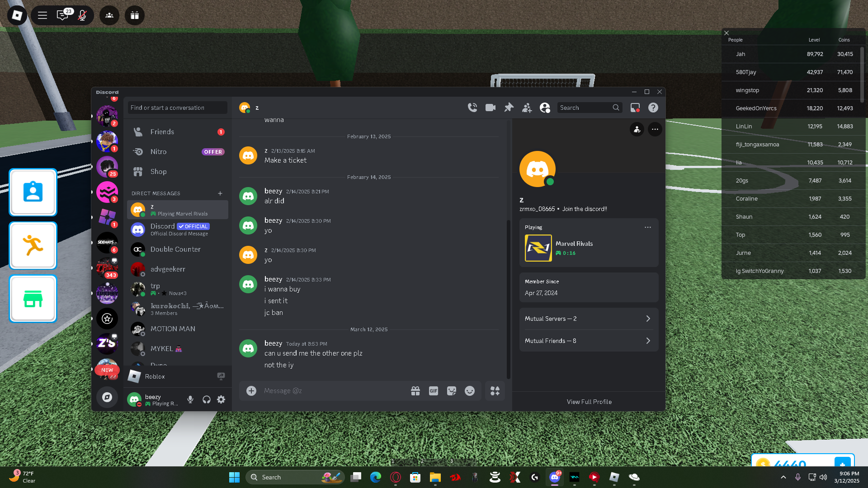Open the Discord Shop
Screen dimensions: 868x488
[178, 172]
